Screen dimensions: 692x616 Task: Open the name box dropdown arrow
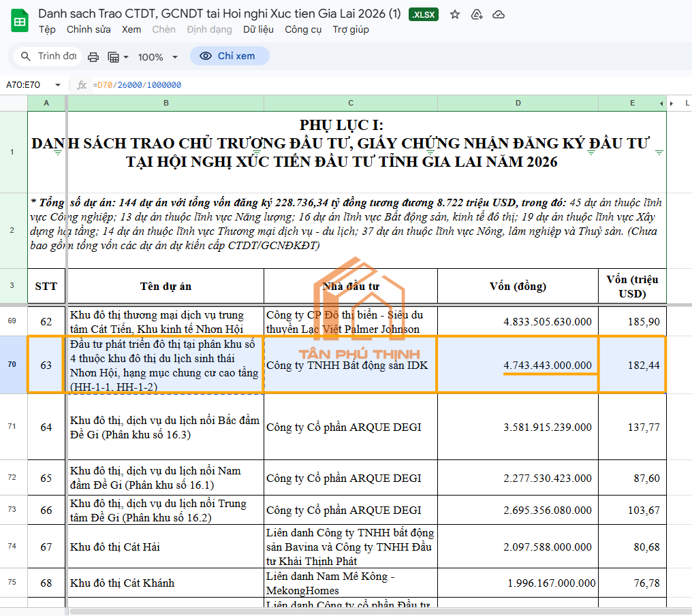pyautogui.click(x=58, y=84)
